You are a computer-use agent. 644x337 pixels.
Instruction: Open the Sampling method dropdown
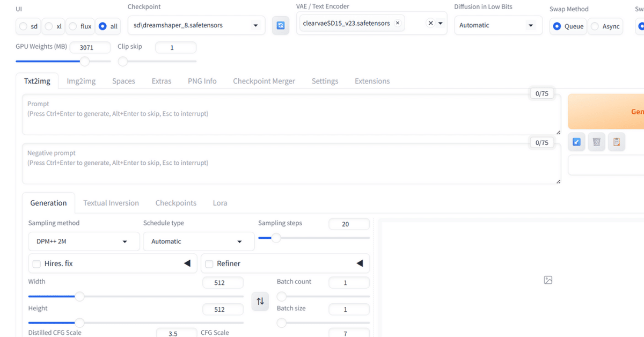(83, 241)
